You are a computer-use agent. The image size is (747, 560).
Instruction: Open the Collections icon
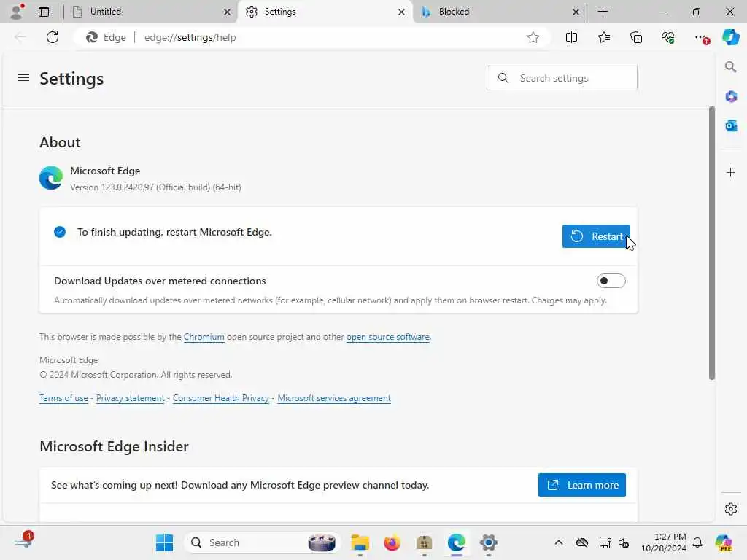tap(636, 37)
